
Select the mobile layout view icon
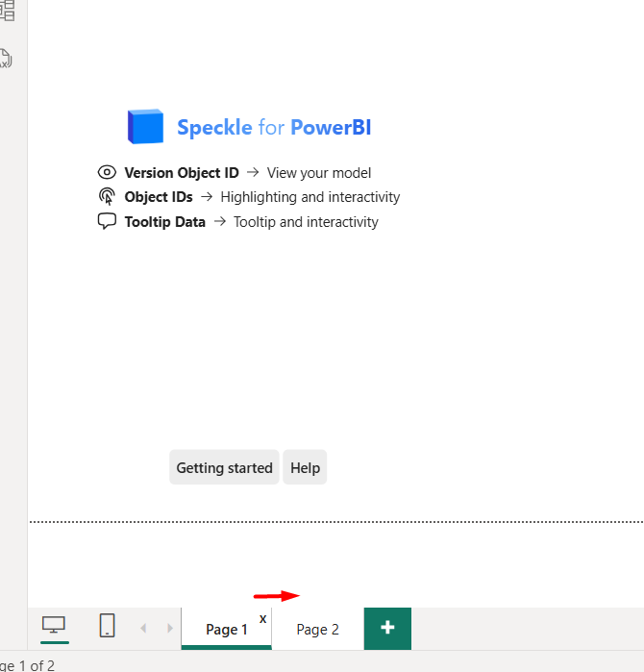coord(107,626)
